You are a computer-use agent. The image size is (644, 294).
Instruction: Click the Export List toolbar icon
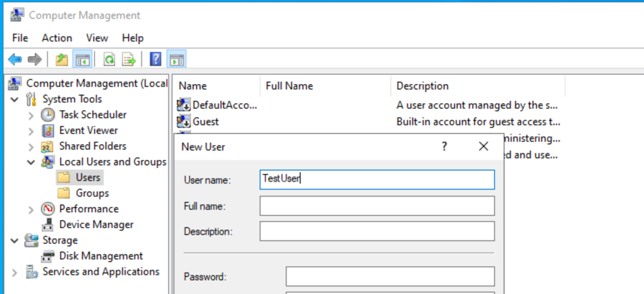tap(129, 59)
